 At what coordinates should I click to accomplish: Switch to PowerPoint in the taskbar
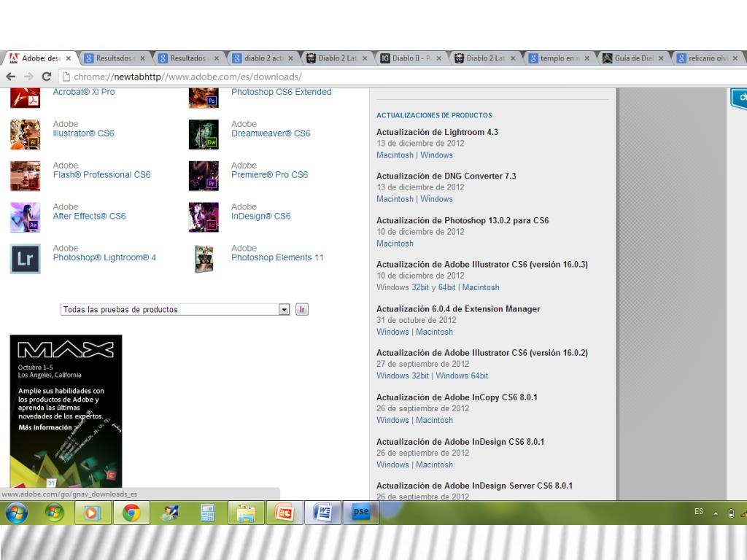[x=285, y=513]
